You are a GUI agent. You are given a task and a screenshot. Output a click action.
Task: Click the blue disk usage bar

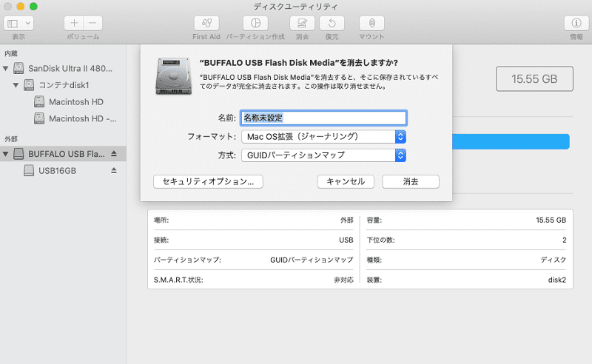(x=511, y=141)
